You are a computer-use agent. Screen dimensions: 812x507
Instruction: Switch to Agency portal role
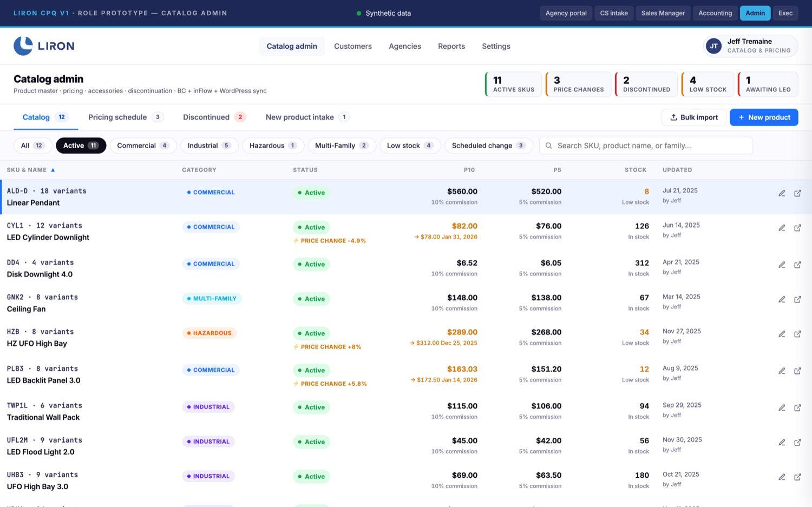pyautogui.click(x=566, y=13)
